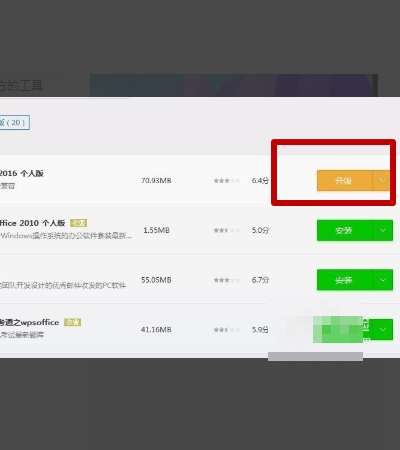The image size is (400, 450).
Task: Click the 1.55MB size text
Action: (x=156, y=230)
